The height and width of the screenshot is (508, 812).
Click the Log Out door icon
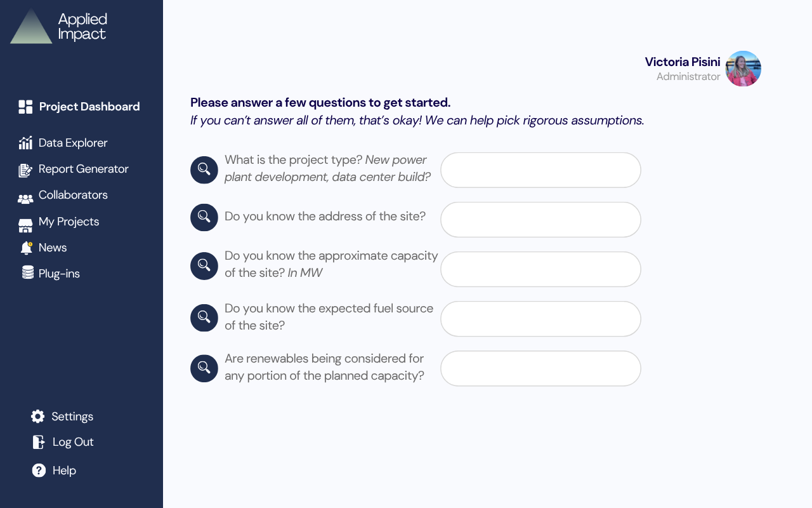39,442
